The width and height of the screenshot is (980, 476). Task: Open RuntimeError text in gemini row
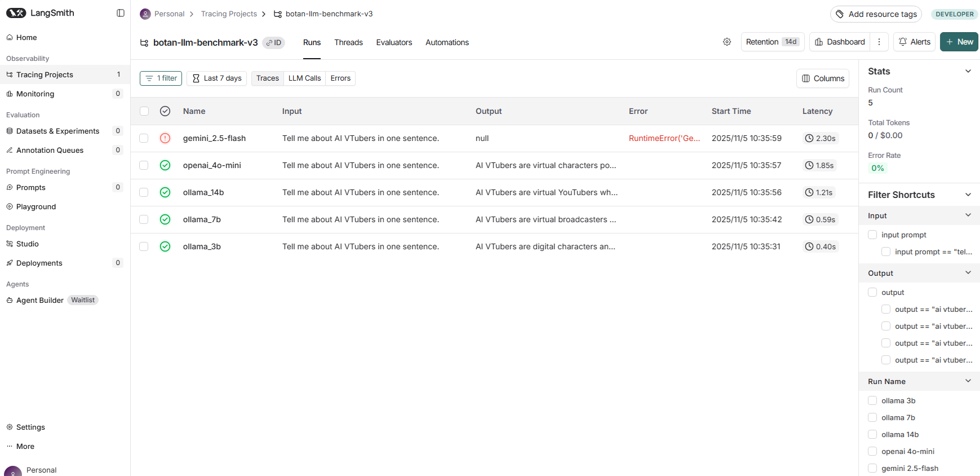[664, 138]
